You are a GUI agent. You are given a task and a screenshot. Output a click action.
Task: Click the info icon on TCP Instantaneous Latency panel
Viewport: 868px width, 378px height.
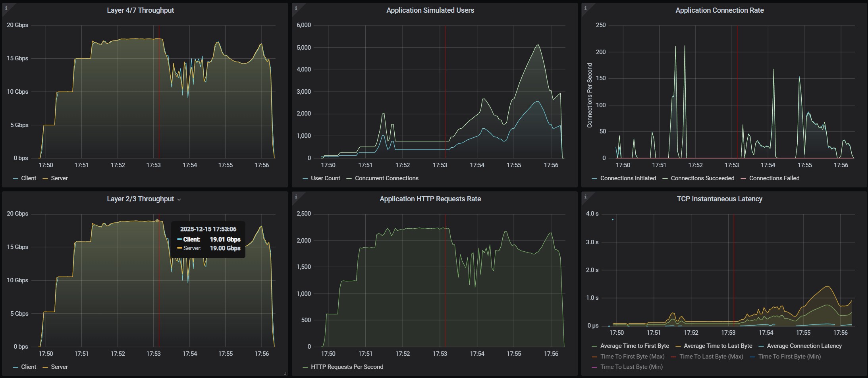585,197
